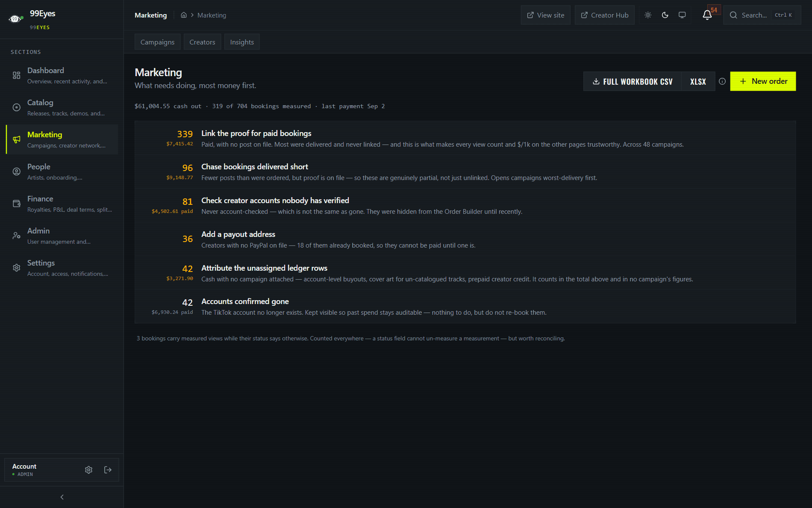The width and height of the screenshot is (812, 508).
Task: Open the Creators tab
Action: click(x=202, y=42)
